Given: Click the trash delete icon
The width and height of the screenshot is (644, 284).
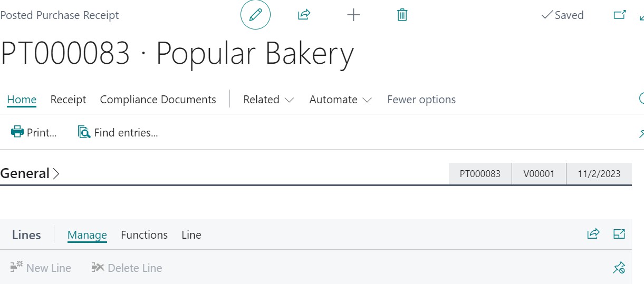Looking at the screenshot, I should pos(402,15).
